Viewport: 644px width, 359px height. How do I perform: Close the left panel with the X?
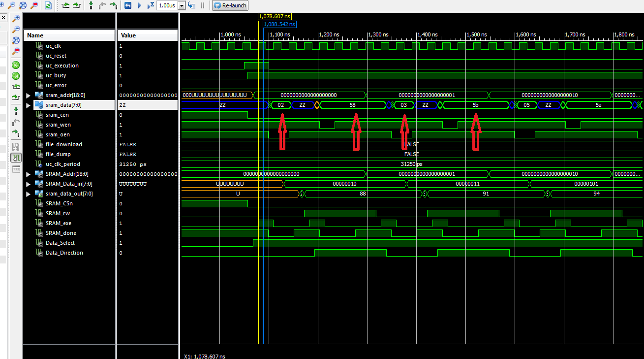click(x=3, y=18)
